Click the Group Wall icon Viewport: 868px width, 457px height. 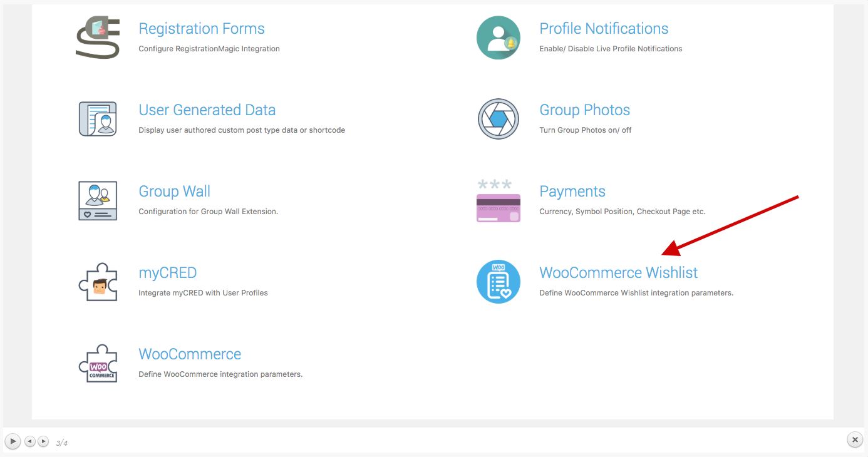tap(98, 200)
